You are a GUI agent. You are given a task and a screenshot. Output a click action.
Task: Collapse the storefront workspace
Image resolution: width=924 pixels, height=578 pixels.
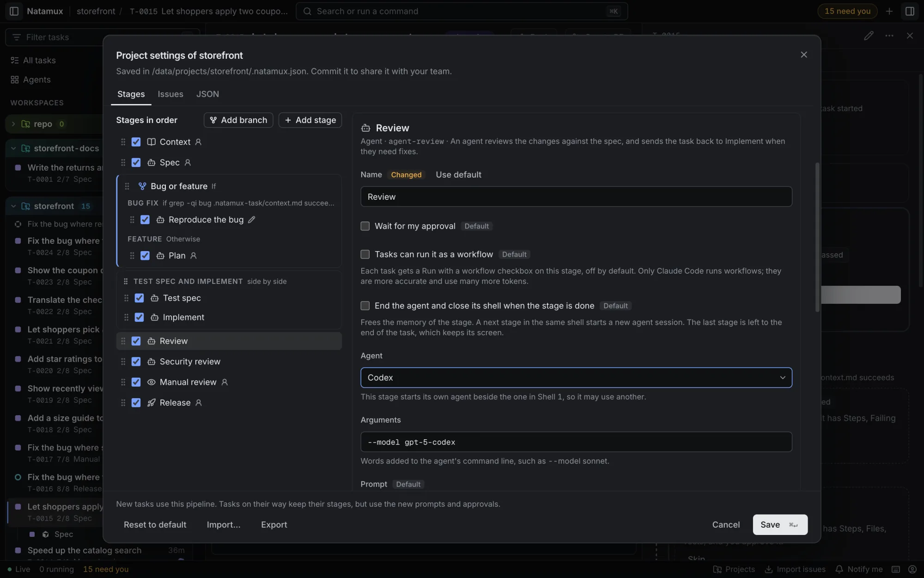pos(13,206)
